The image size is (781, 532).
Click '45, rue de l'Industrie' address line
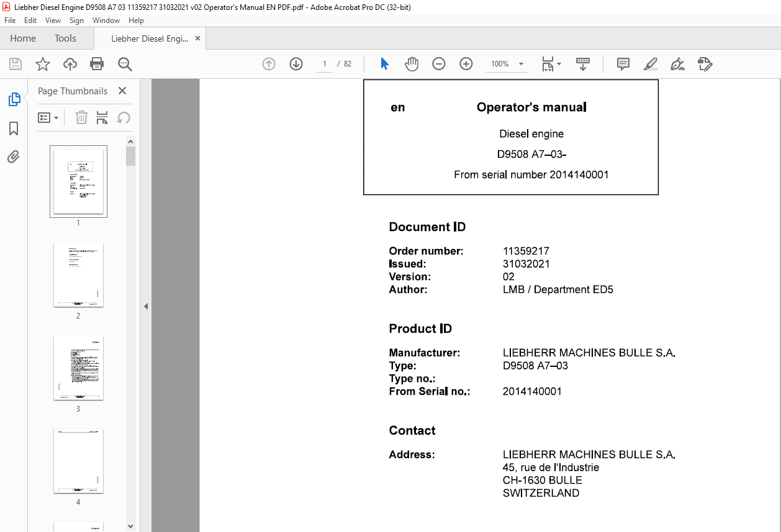pos(551,467)
